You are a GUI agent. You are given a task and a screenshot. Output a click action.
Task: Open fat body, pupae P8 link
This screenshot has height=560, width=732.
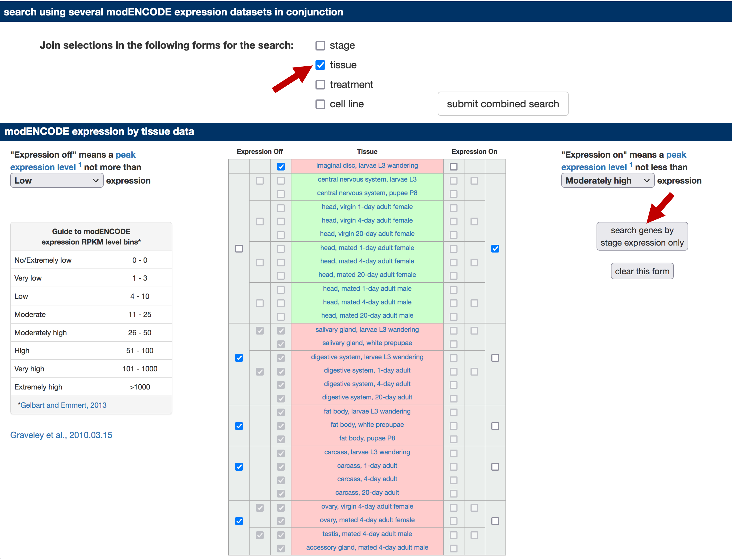367,438
